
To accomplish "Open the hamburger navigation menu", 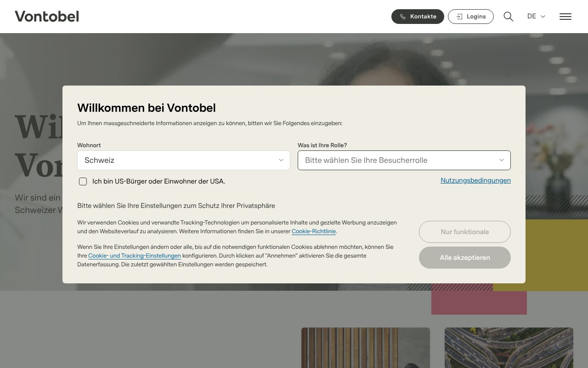I will tap(565, 16).
